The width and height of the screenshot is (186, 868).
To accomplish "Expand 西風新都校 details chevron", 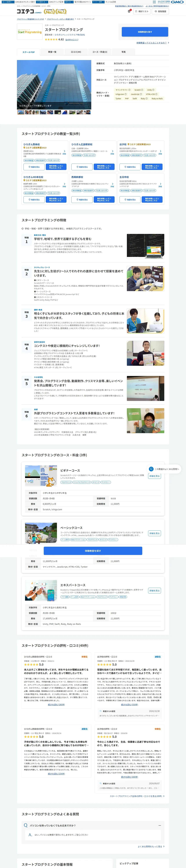I will (112, 184).
